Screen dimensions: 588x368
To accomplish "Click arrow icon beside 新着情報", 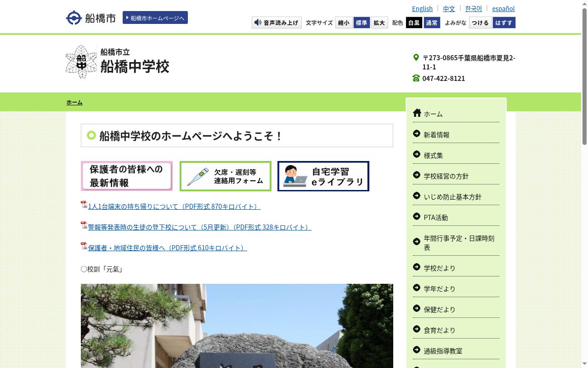I will tap(417, 133).
